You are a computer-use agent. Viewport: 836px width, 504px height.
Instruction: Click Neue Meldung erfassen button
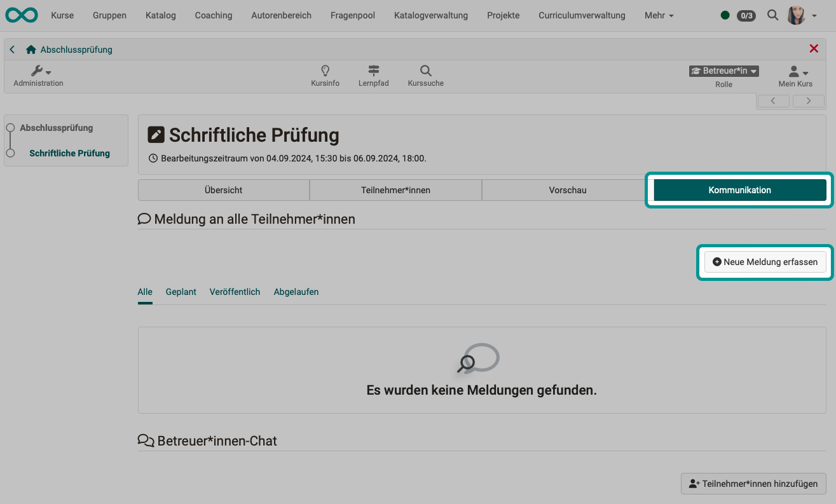click(x=765, y=262)
